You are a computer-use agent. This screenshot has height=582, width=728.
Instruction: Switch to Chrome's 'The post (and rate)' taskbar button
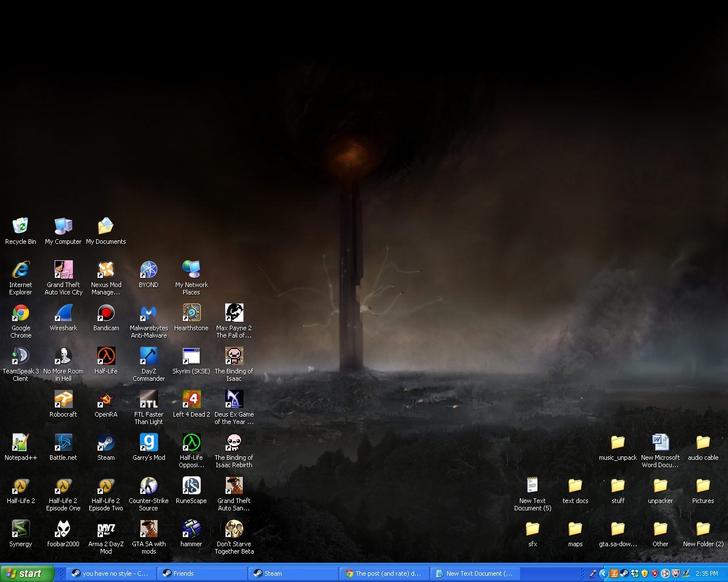click(x=384, y=573)
